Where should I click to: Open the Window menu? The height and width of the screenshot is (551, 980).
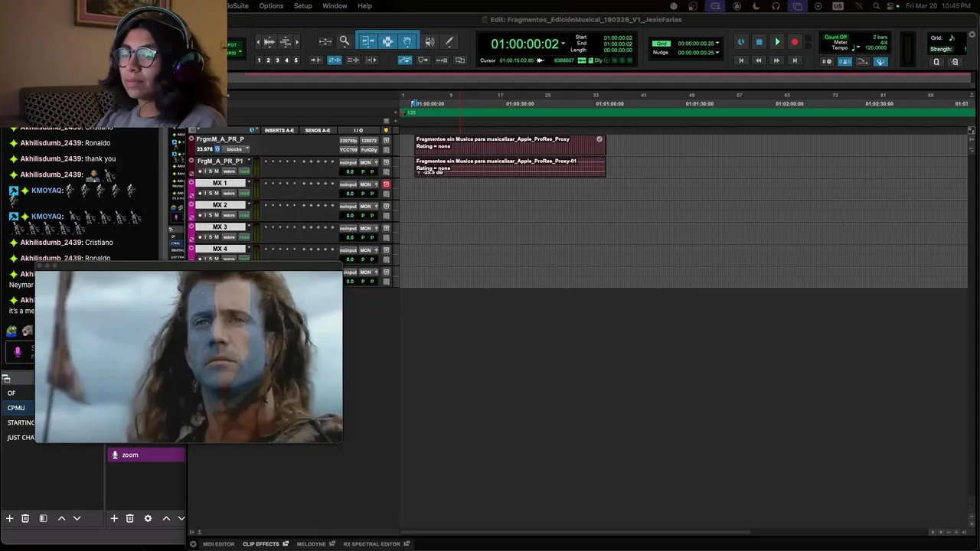point(335,5)
